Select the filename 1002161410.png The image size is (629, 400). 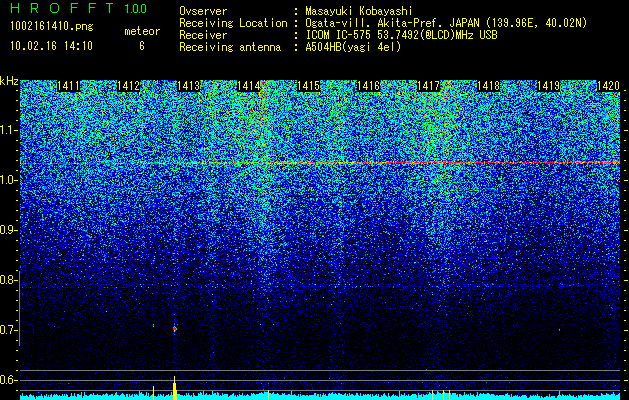tap(52, 26)
